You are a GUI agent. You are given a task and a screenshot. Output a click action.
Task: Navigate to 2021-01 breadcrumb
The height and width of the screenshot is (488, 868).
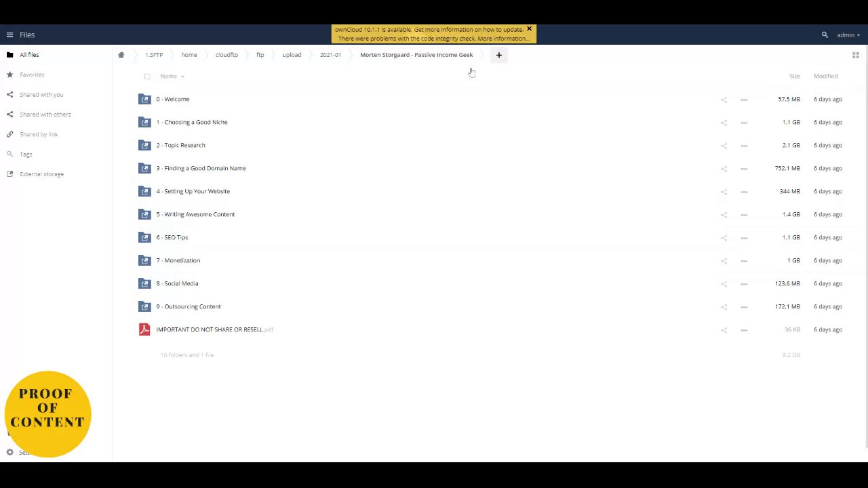(330, 55)
